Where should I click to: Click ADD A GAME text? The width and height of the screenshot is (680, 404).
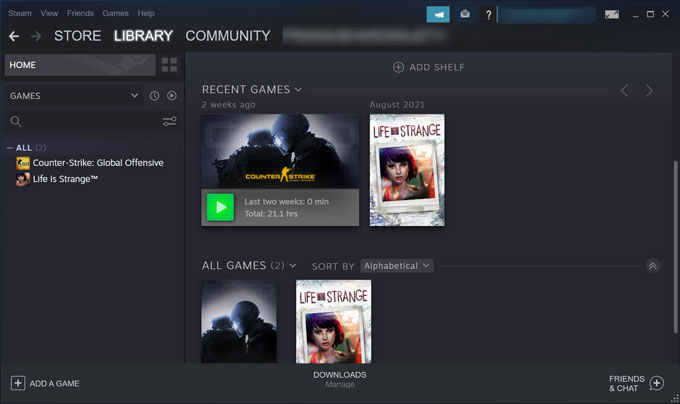(54, 384)
